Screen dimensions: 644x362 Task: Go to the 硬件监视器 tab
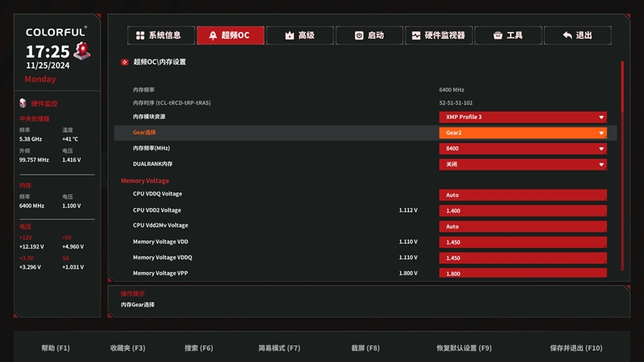click(439, 35)
